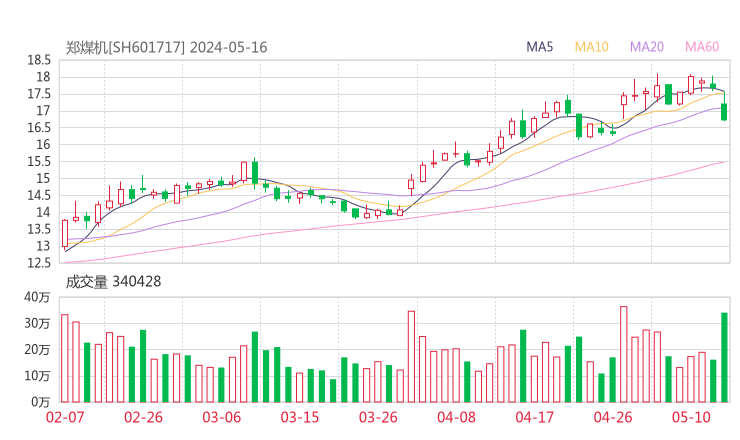This screenshot has height=440, width=740.
Task: Click the 16.5 price axis label
Action: tap(39, 127)
